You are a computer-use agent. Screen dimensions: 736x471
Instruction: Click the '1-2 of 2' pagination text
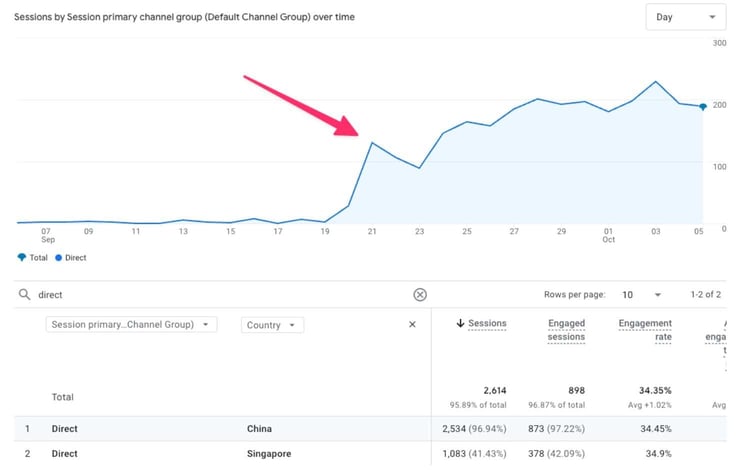pos(705,294)
